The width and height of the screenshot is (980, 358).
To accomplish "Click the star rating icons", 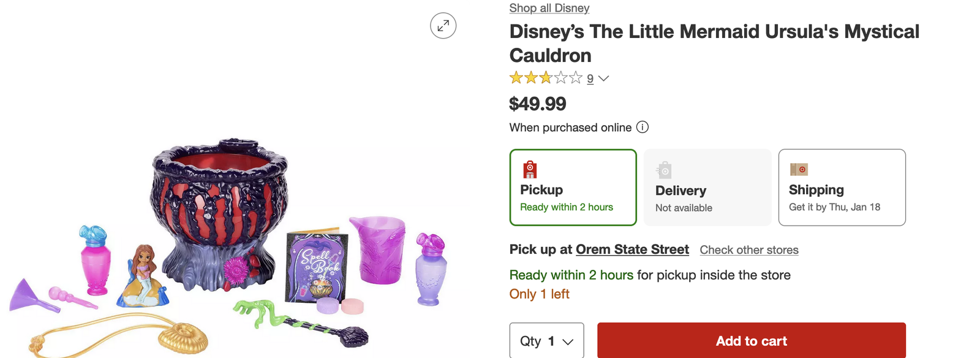I will [x=545, y=78].
